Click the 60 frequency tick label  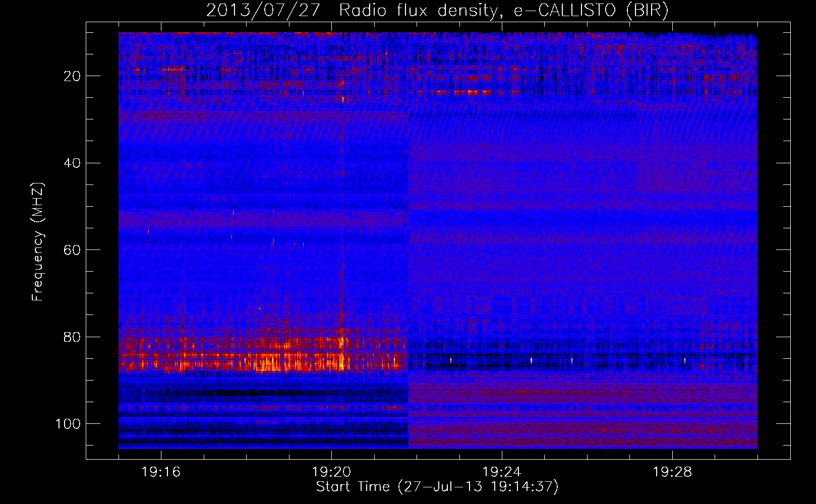pyautogui.click(x=72, y=250)
